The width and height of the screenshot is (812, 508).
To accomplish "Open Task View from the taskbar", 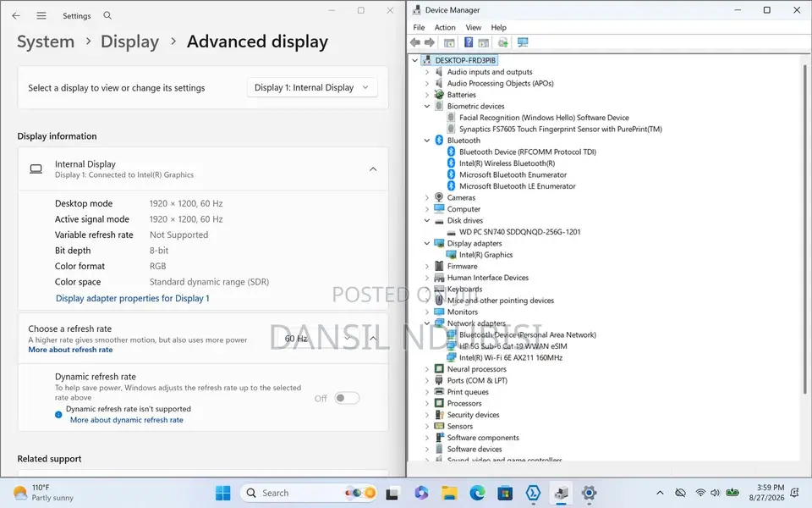I will pyautogui.click(x=392, y=493).
